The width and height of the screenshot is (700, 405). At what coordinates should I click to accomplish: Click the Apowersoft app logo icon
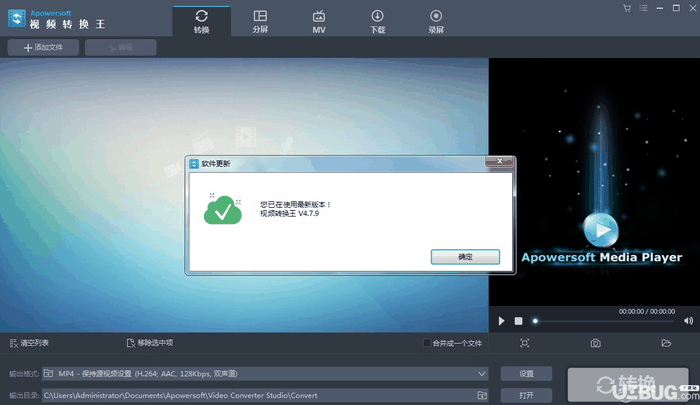point(17,18)
